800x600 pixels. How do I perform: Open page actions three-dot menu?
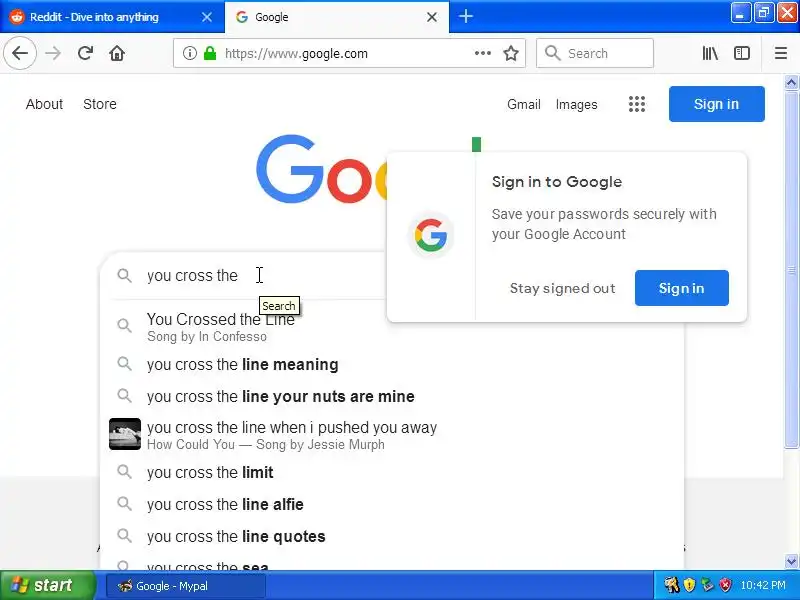coord(483,53)
